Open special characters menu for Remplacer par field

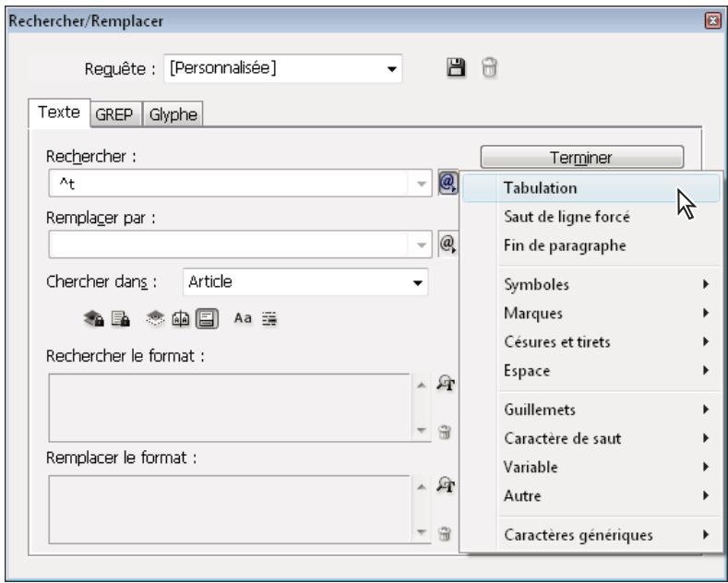click(x=448, y=244)
